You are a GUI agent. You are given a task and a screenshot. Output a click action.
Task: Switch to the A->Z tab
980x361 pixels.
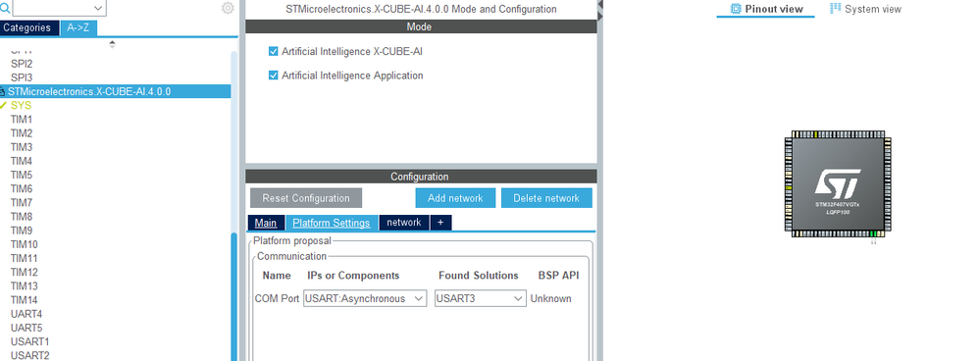pos(78,28)
